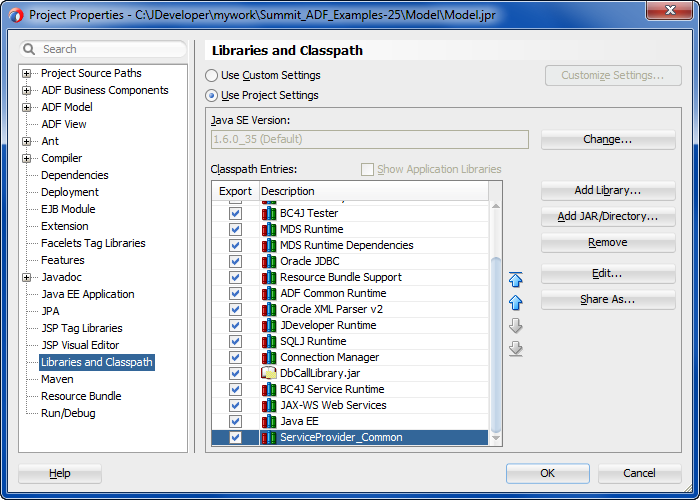This screenshot has height=500, width=700.
Task: Uncheck Export for DbCallLibrary.jar
Action: click(235, 374)
